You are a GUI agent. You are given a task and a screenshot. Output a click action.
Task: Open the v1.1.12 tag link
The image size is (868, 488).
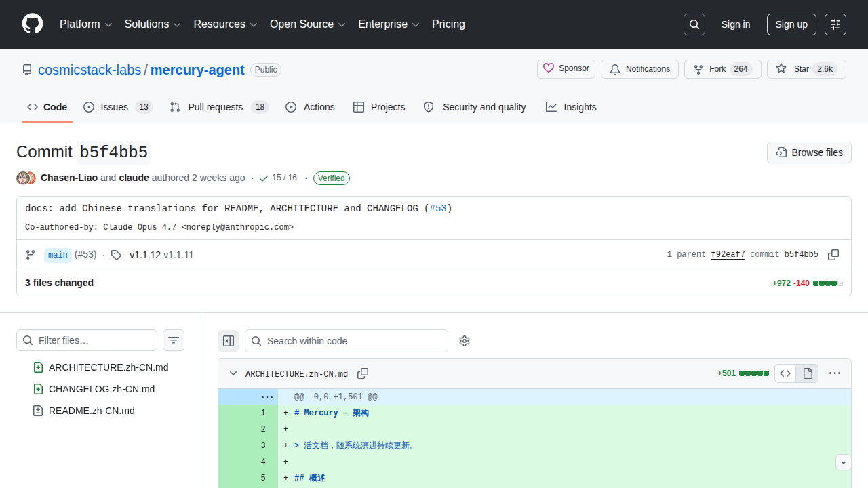point(145,255)
